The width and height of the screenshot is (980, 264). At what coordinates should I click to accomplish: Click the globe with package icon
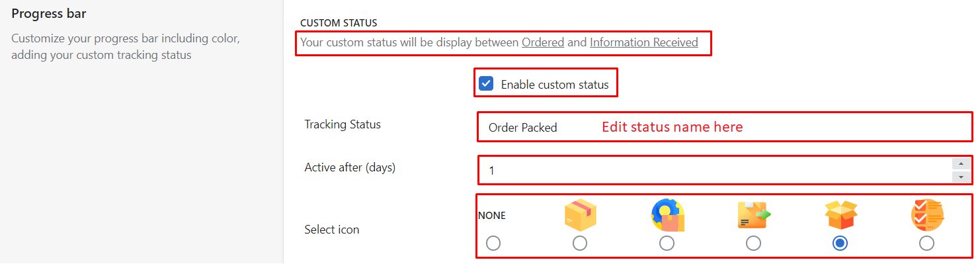(x=667, y=215)
